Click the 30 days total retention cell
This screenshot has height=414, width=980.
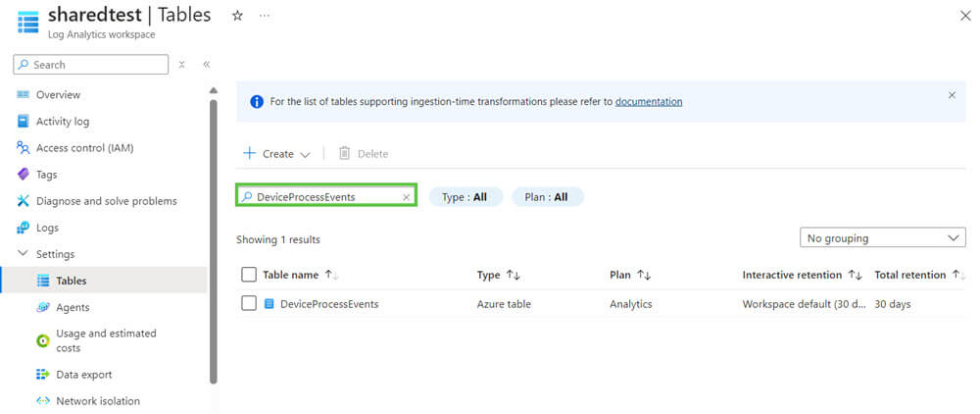click(x=893, y=304)
